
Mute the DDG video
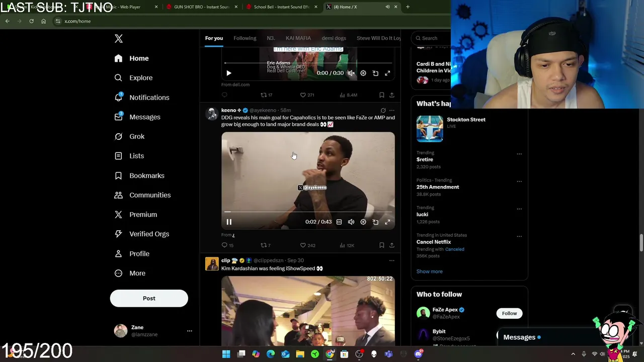tap(351, 222)
